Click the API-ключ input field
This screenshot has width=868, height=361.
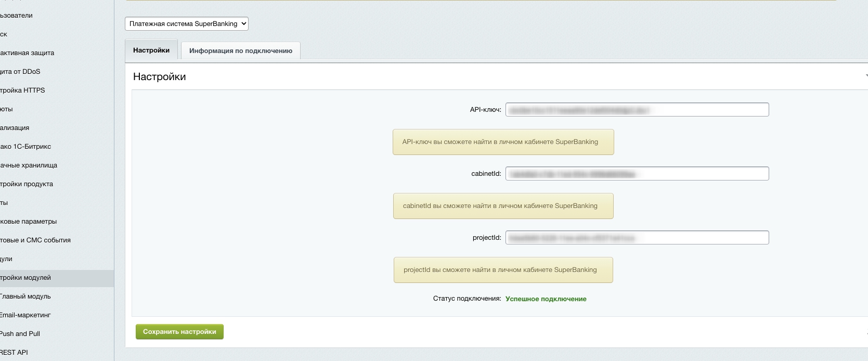[x=637, y=110]
